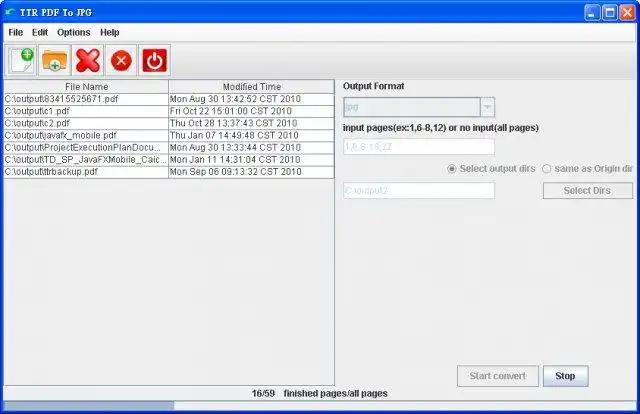Click 'Mon Aug 30 13:33:44 CST 2010' cell
This screenshot has height=414, width=640.
tap(251, 148)
